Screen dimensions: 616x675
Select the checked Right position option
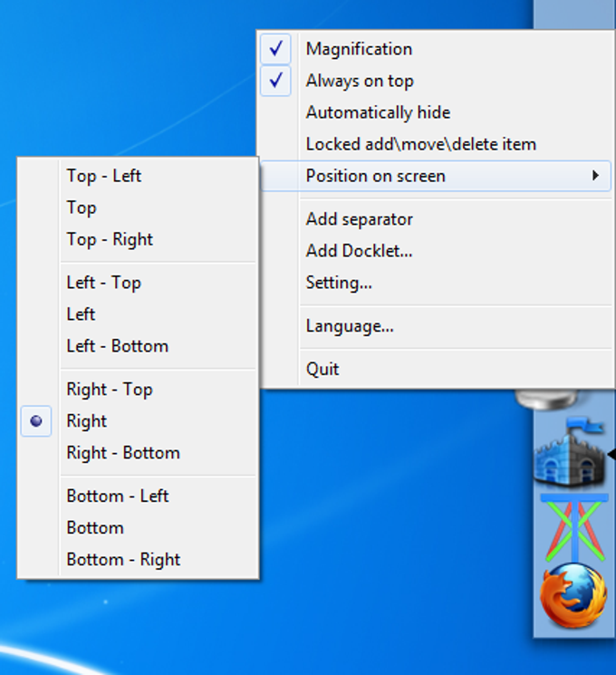138,421
